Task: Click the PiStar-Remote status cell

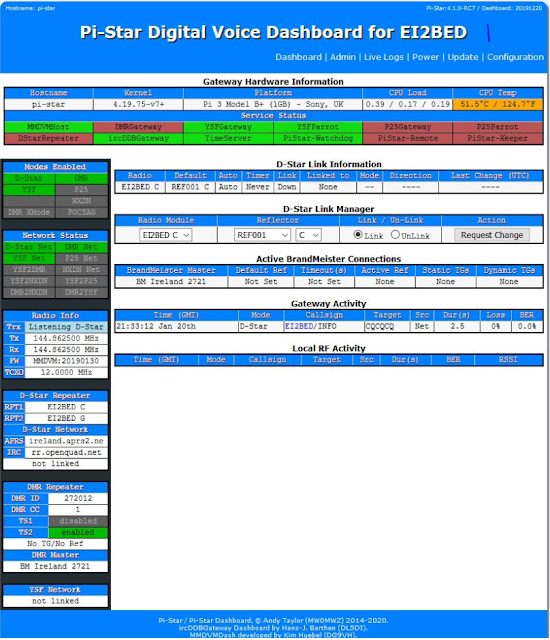Action: pyautogui.click(x=408, y=138)
